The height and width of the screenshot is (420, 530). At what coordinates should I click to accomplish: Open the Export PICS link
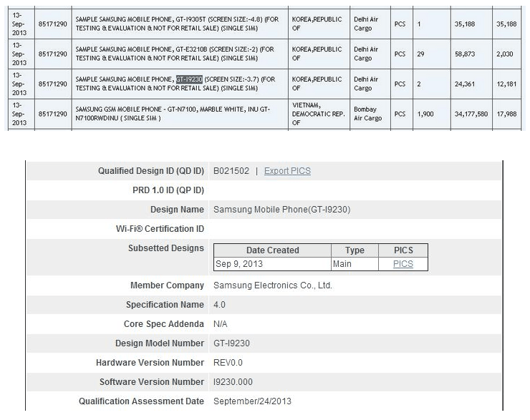[287, 171]
